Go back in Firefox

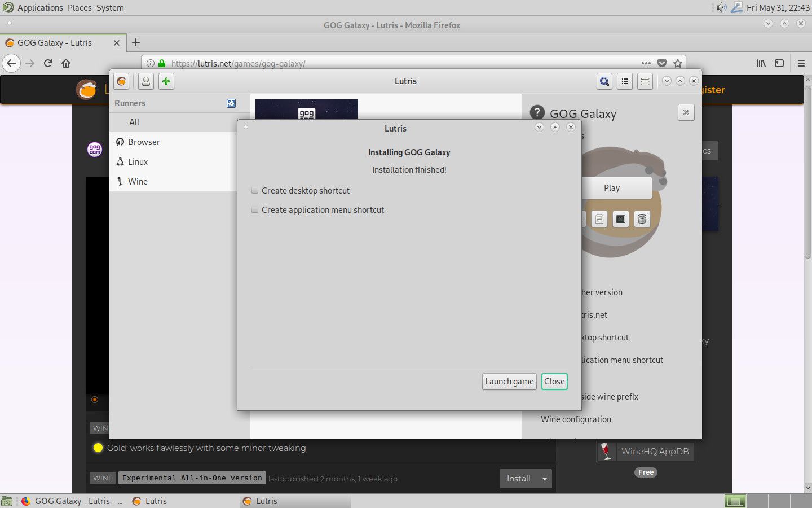point(11,63)
